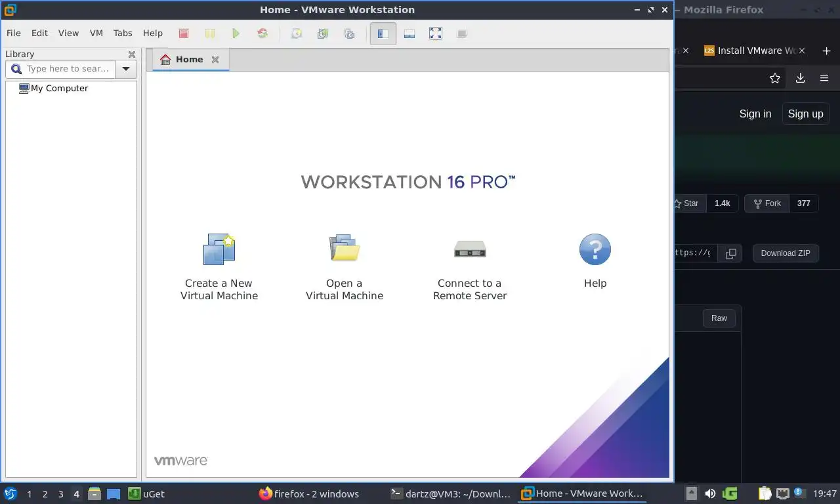This screenshot has height=504, width=840.
Task: Click the Firefox Sign in link
Action: tap(755, 114)
